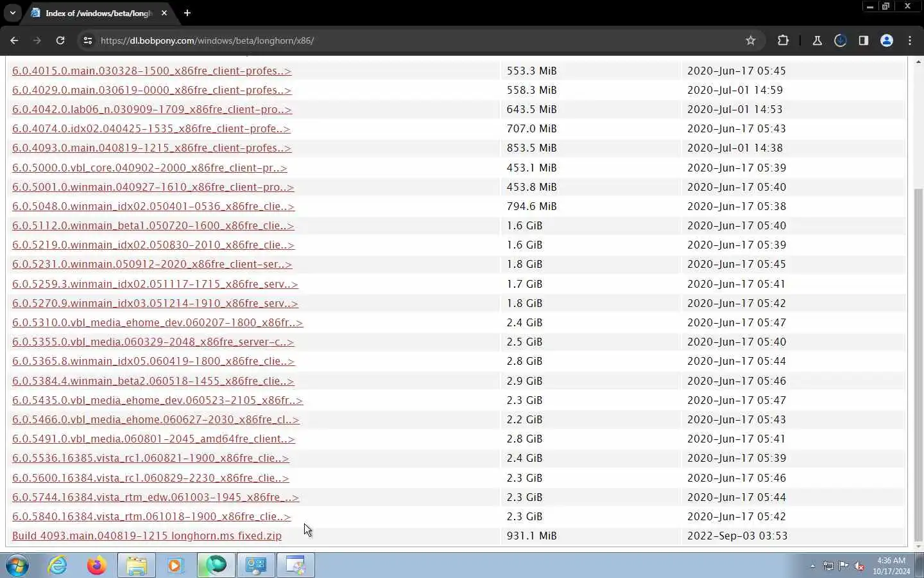This screenshot has height=578, width=924.
Task: Open the Windows Start button
Action: coord(17,566)
